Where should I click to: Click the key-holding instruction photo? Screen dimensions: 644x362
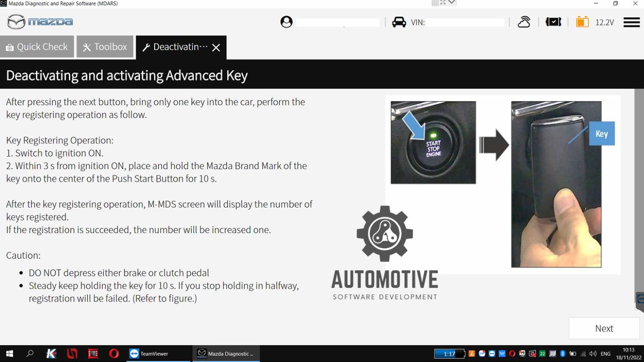[x=556, y=184]
